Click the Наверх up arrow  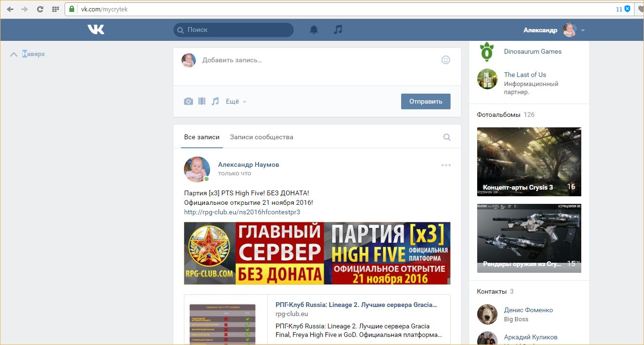pos(14,54)
